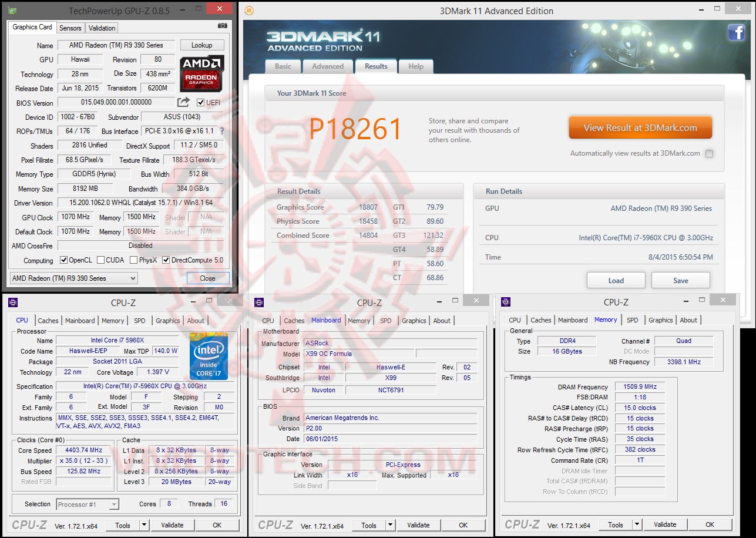
Task: Open the Facebook icon in 3DMark 11
Action: click(x=736, y=32)
